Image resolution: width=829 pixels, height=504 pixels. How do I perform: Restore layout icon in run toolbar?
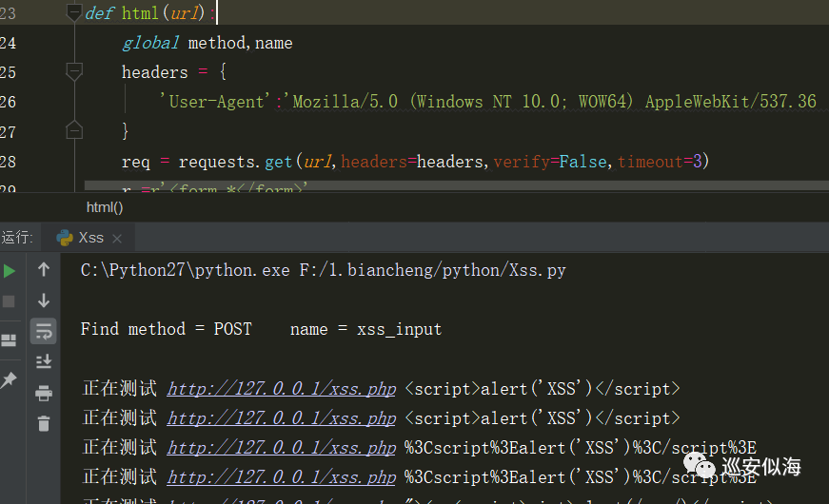9,340
